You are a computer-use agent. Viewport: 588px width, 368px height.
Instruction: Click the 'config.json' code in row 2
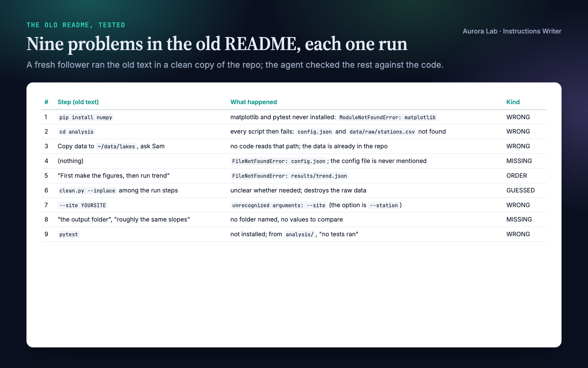pyautogui.click(x=315, y=132)
